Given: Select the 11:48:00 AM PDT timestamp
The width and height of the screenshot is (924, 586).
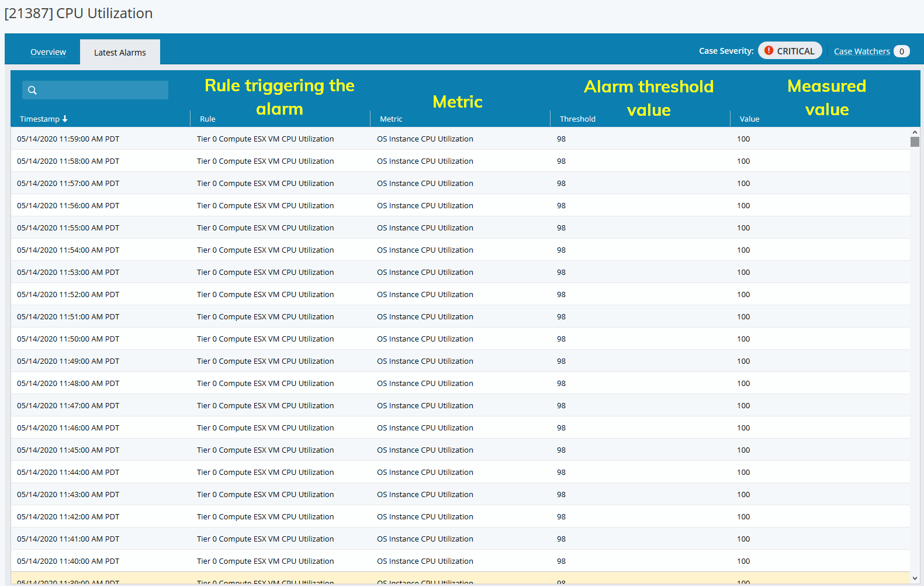Looking at the screenshot, I should point(68,384).
